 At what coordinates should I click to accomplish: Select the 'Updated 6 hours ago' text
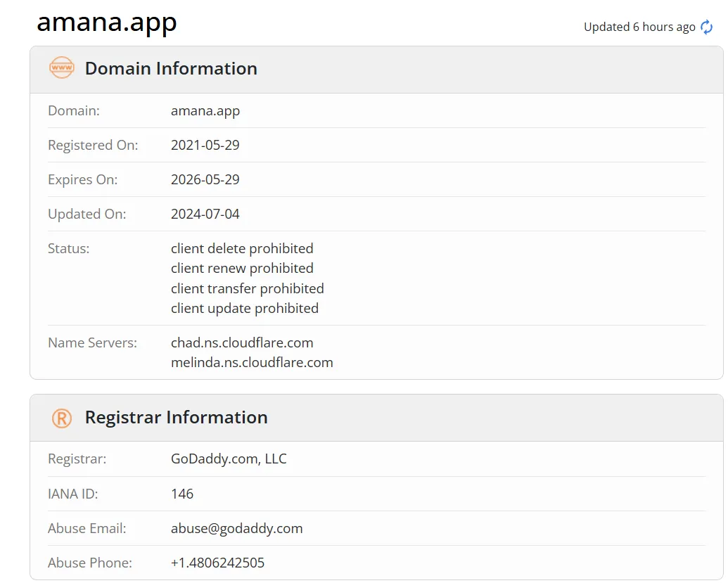(639, 27)
